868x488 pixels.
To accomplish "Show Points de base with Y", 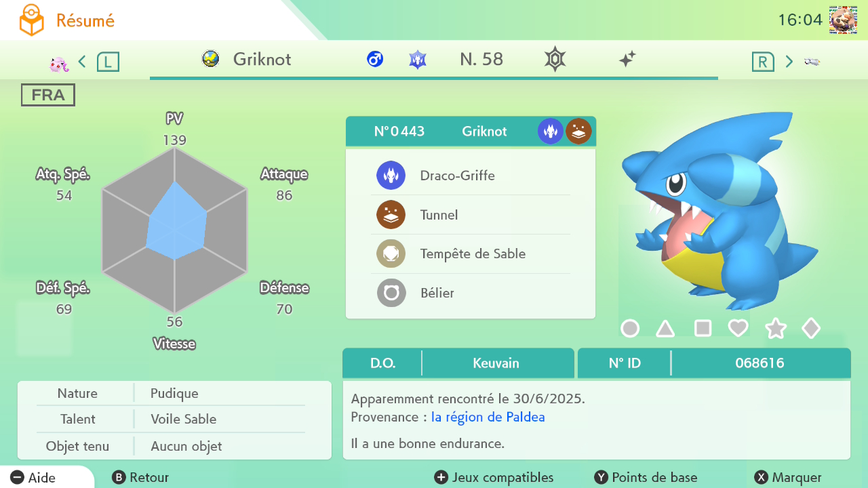I will tap(646, 477).
